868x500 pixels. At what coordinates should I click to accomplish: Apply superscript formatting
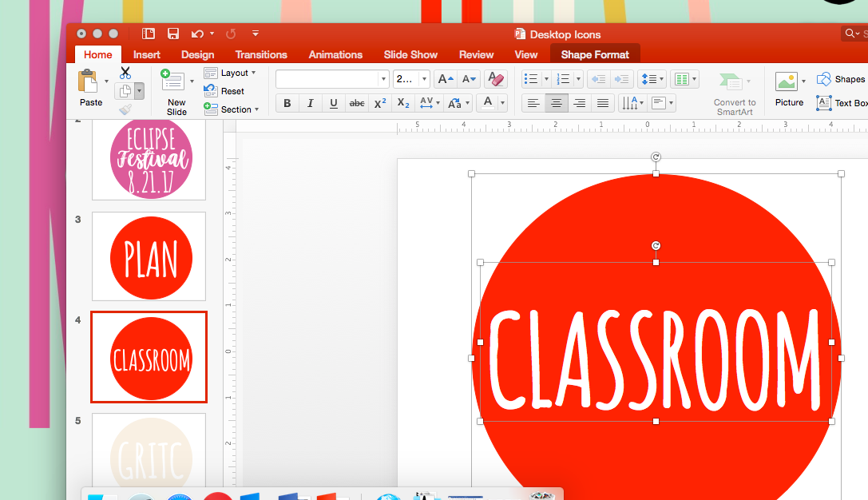(380, 103)
